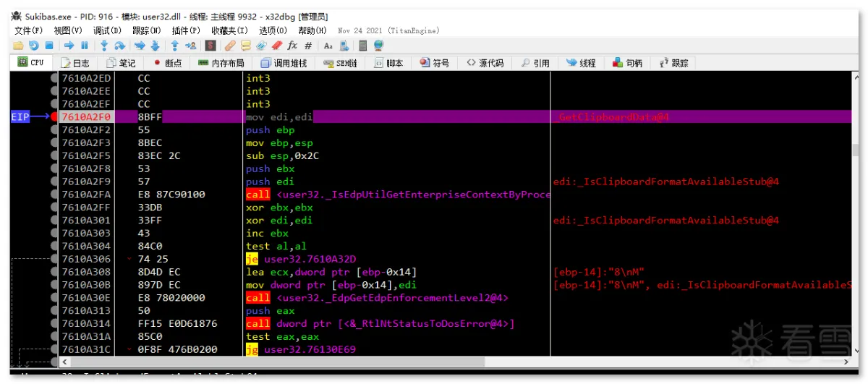Click the Step Into icon
Screen dimensions: 868x384
point(104,46)
